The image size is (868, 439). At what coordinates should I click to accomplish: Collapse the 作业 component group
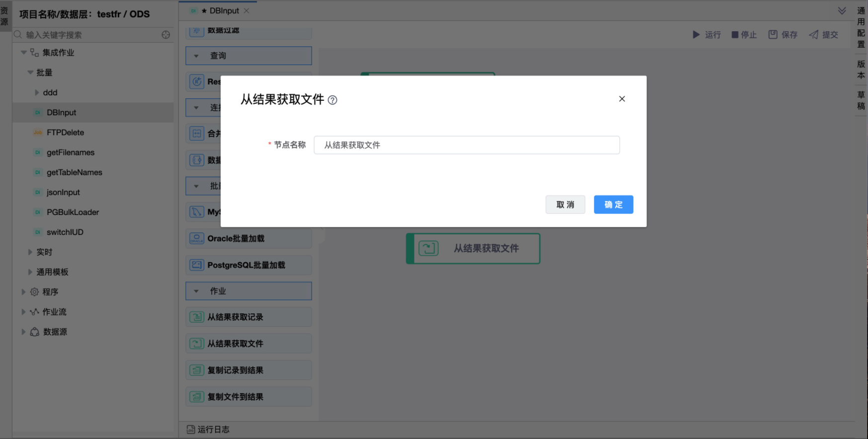point(196,292)
